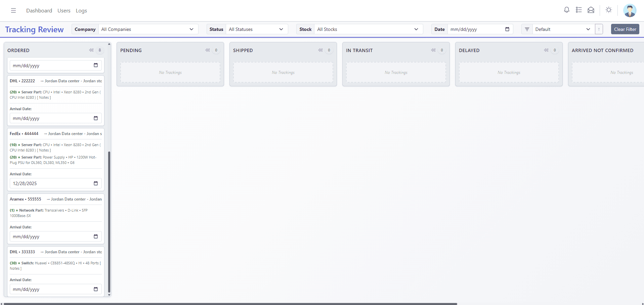The image size is (644, 305).
Task: Toggle sort direction arrow button
Action: coord(599,29)
